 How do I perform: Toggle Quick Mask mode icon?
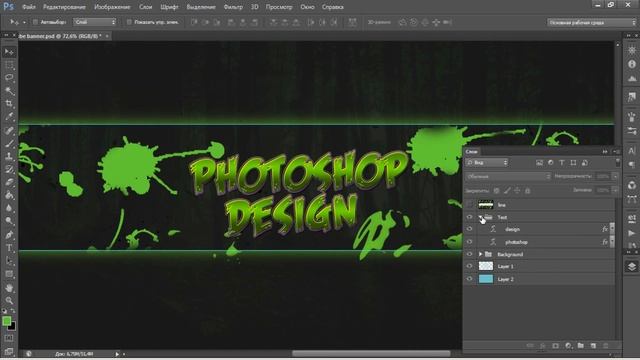click(x=9, y=338)
